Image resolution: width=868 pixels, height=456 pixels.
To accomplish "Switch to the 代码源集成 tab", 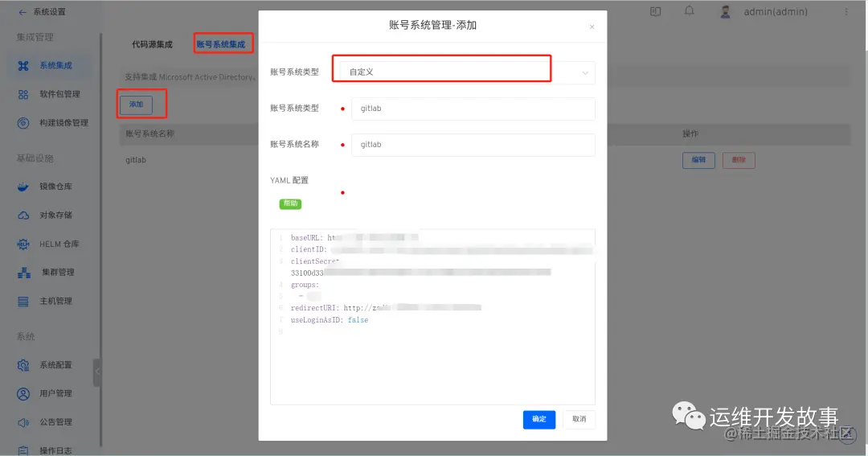I will pos(152,44).
